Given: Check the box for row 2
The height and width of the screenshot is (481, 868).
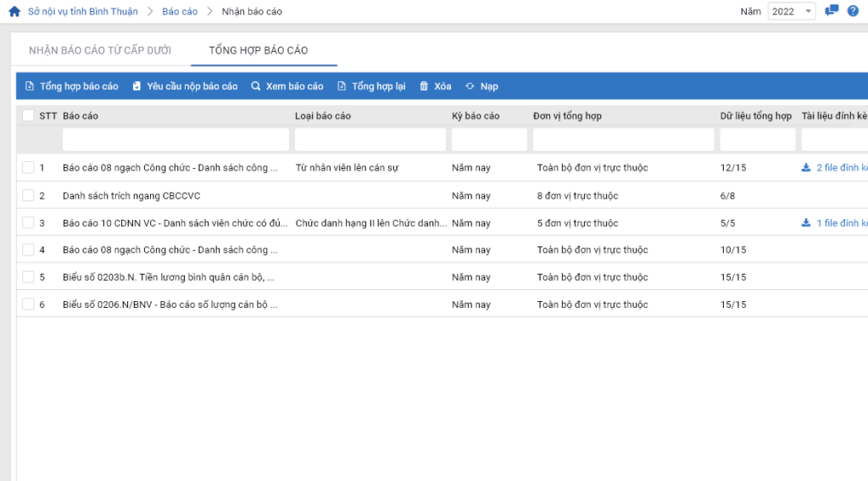Looking at the screenshot, I should 29,196.
